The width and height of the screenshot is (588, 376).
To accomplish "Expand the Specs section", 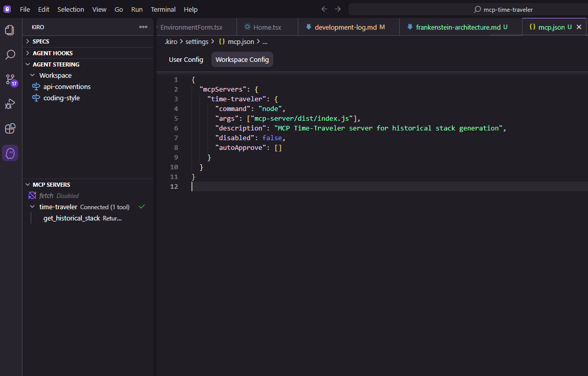I will point(41,41).
